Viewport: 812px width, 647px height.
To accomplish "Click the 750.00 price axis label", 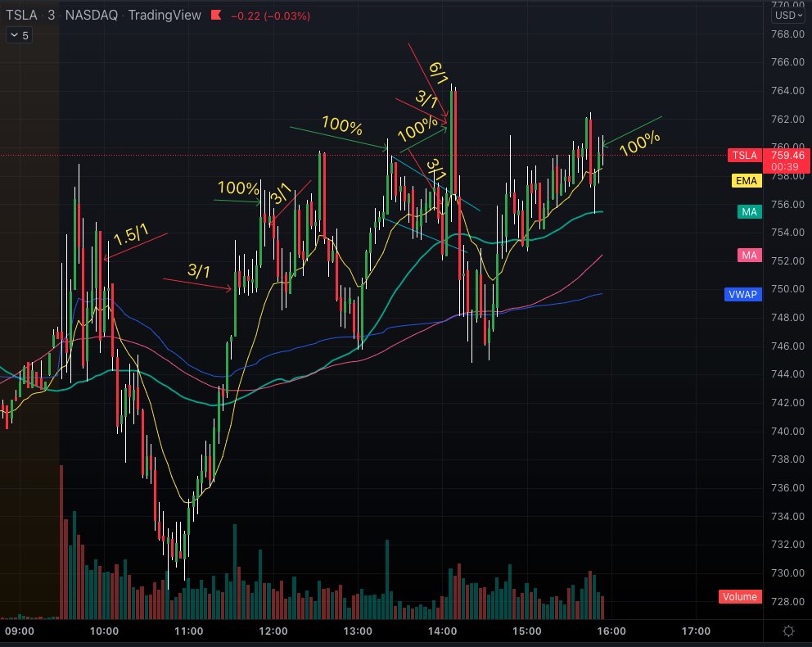I will pyautogui.click(x=787, y=289).
